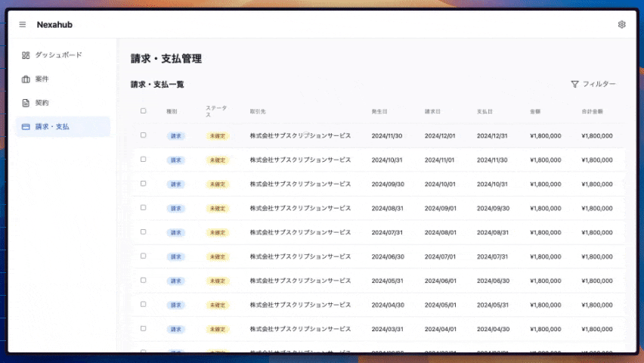Click the filter funnel icon
Image resolution: width=644 pixels, height=363 pixels.
pos(574,84)
